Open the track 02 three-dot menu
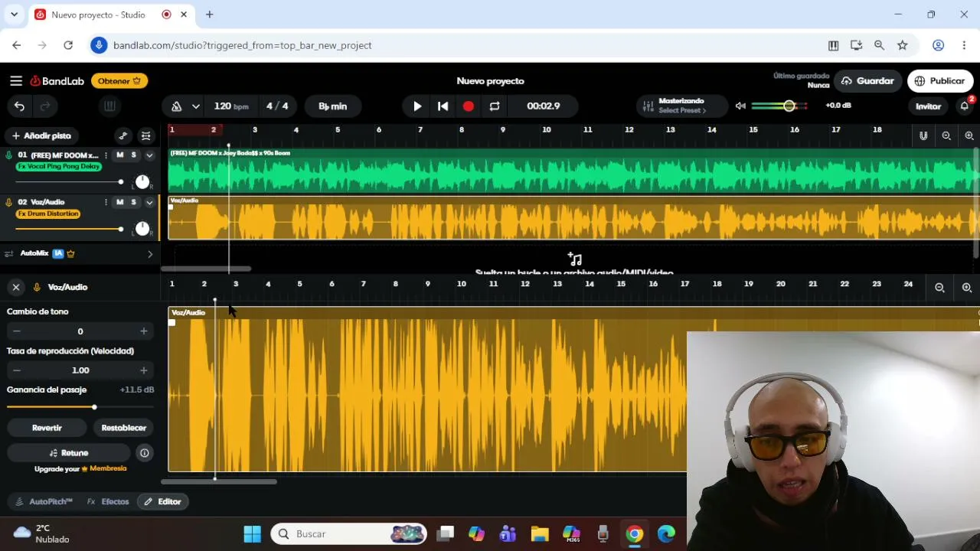This screenshot has height=551, width=980. [106, 202]
